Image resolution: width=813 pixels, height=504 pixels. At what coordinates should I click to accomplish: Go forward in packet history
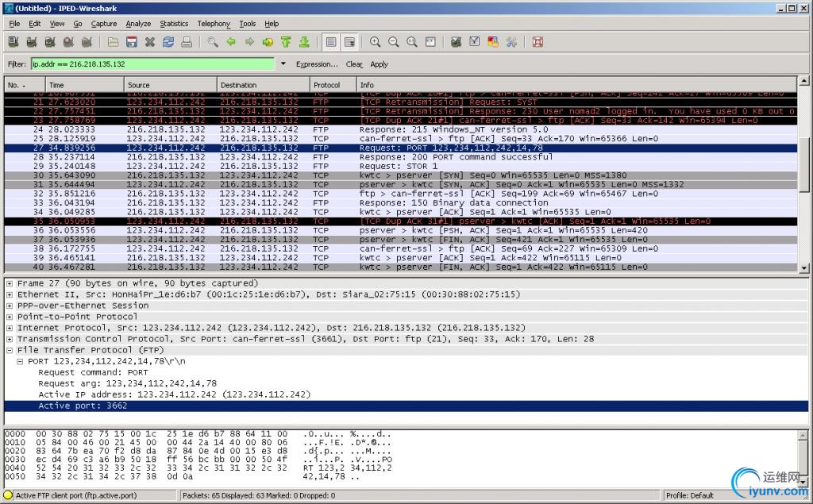[x=249, y=42]
